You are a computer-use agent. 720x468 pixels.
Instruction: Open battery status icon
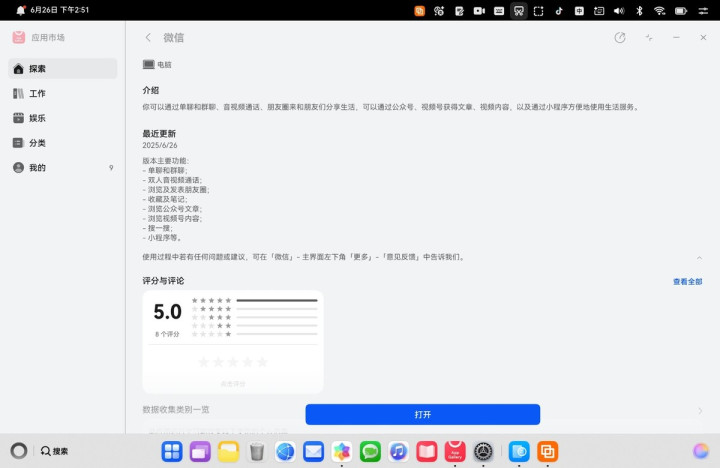click(x=681, y=11)
